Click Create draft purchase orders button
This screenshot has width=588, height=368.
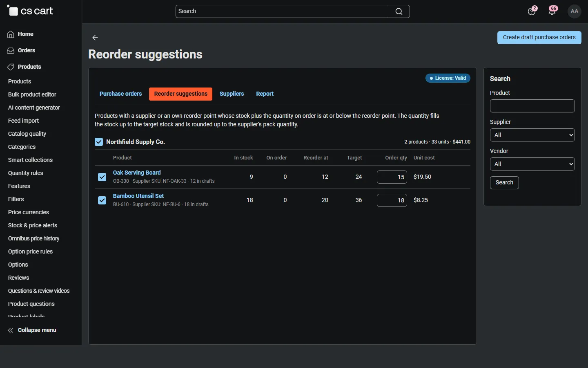pyautogui.click(x=539, y=37)
